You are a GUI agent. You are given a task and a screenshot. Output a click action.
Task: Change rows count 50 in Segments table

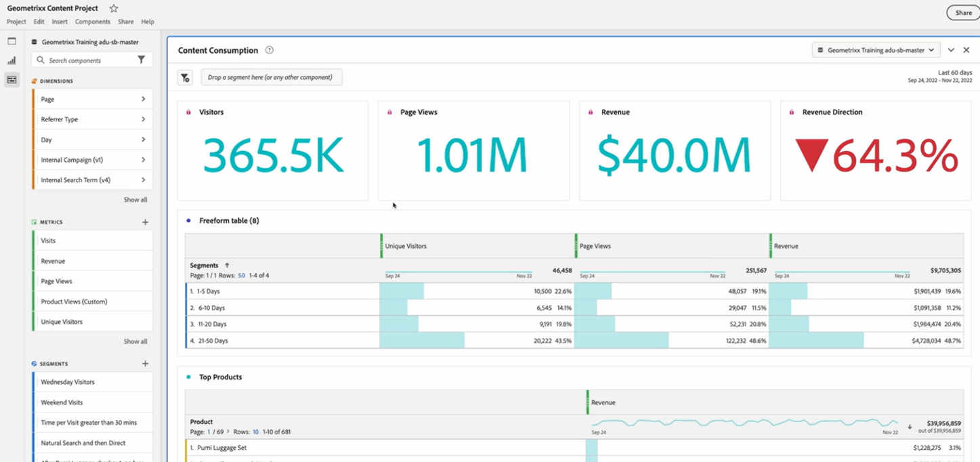(241, 276)
